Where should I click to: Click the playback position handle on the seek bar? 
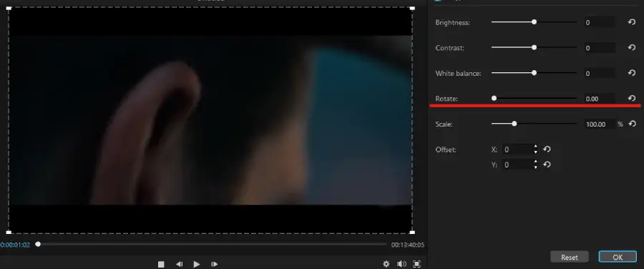tap(38, 245)
